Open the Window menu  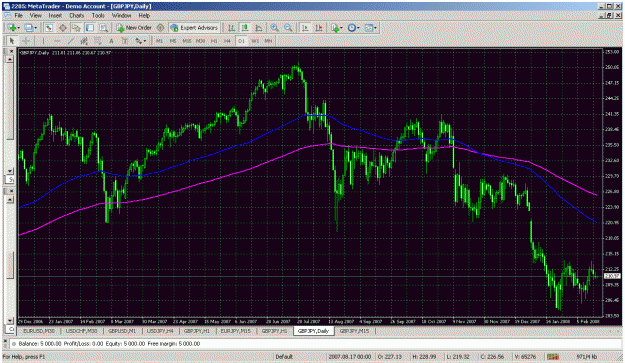click(x=122, y=16)
